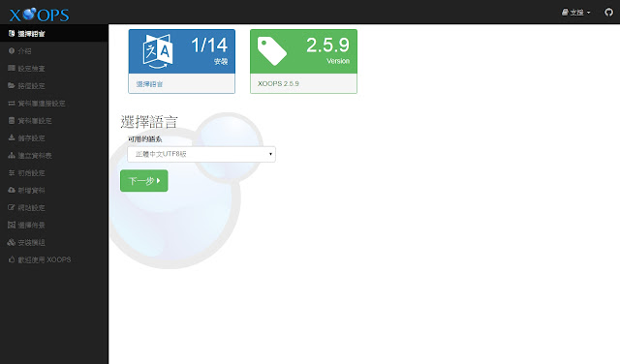Click the cloud upload icon beside 新增資料

(12, 190)
